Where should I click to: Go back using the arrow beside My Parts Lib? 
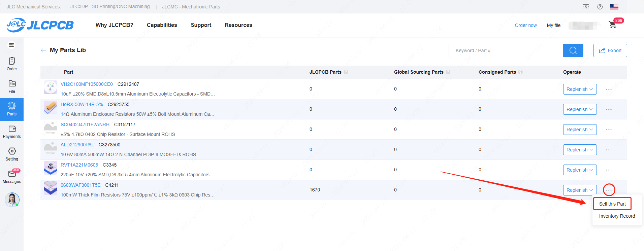tap(43, 50)
